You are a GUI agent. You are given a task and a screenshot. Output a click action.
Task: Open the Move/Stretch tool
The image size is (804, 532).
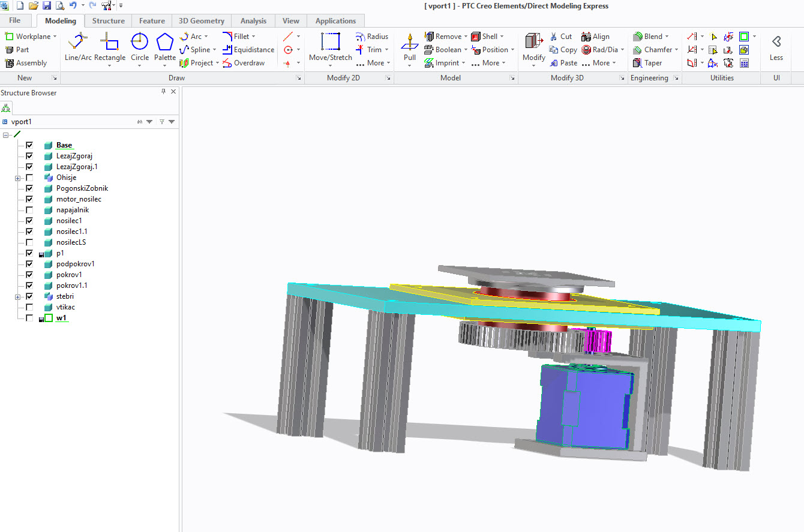[x=330, y=47]
